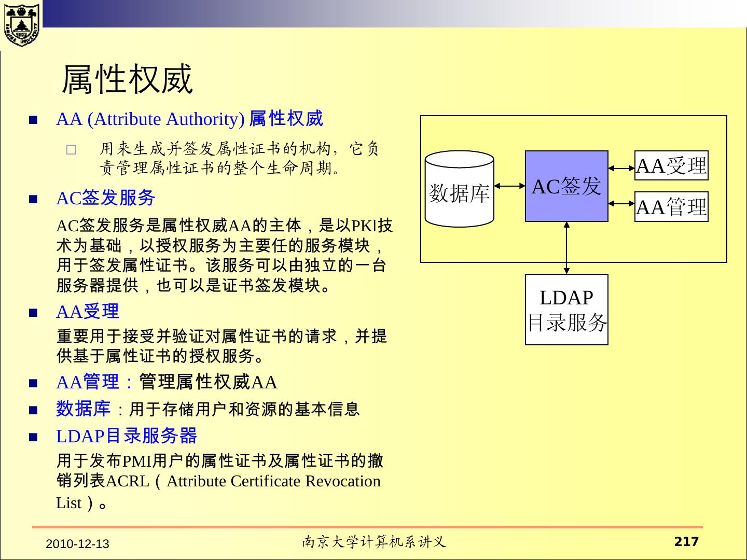
Task: Click the paragraph starting AC签发服务是属性权威AA的主体
Action: [225, 255]
